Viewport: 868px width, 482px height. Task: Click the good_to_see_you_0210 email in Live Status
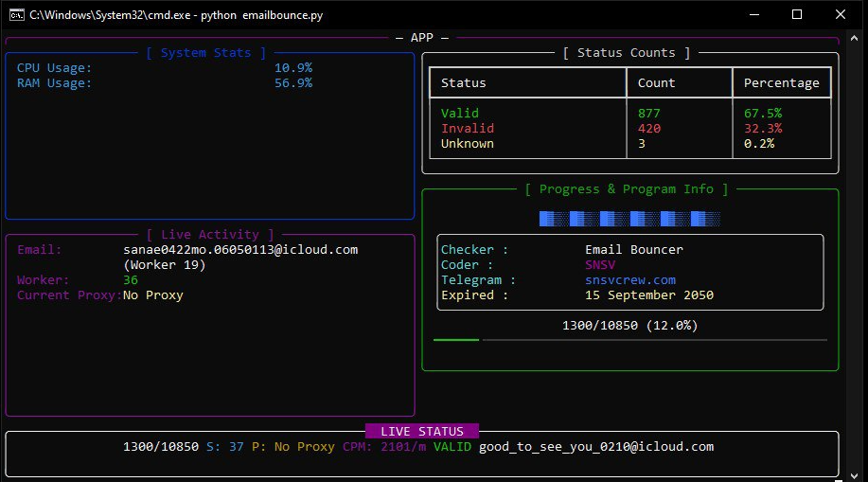[596, 447]
